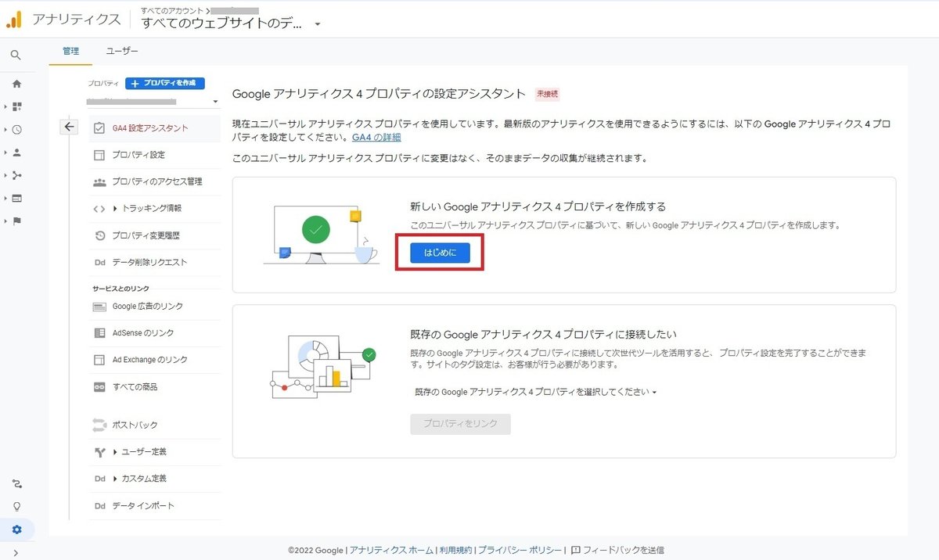Viewport: 939px width, 560px height.
Task: Expand ユーザー定義 triangle
Action: (115, 452)
